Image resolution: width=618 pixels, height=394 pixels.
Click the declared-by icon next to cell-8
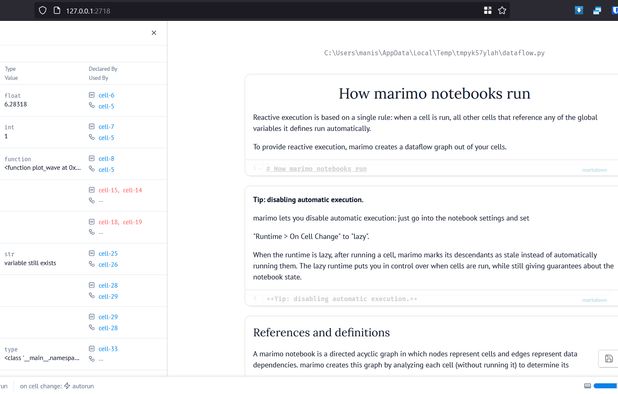pos(92,158)
